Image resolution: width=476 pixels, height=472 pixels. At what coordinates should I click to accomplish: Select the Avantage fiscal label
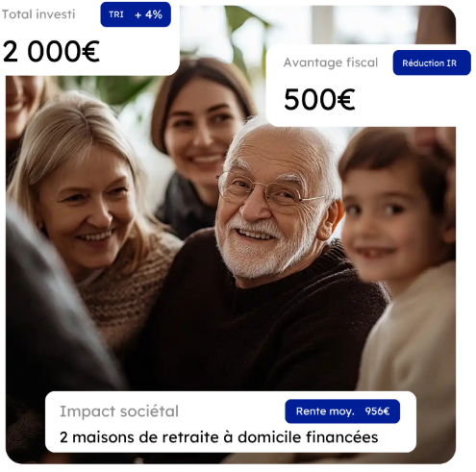pos(331,62)
